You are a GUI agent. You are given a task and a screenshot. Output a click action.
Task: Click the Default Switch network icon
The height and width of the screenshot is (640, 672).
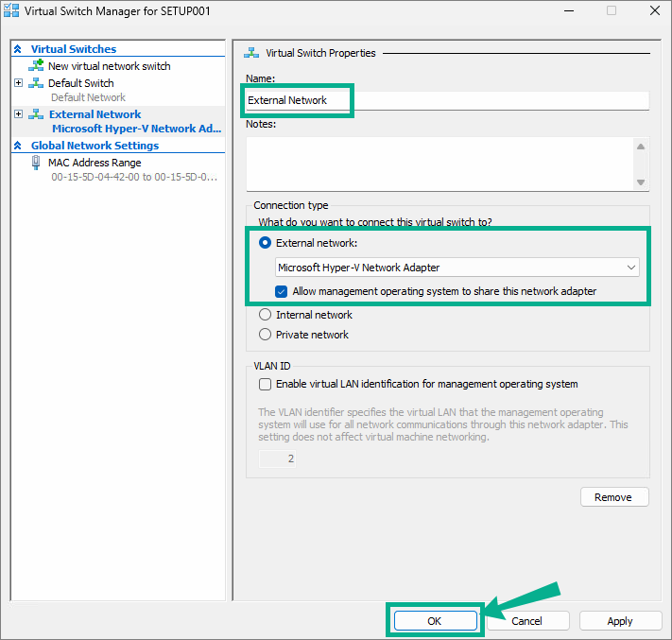point(36,83)
